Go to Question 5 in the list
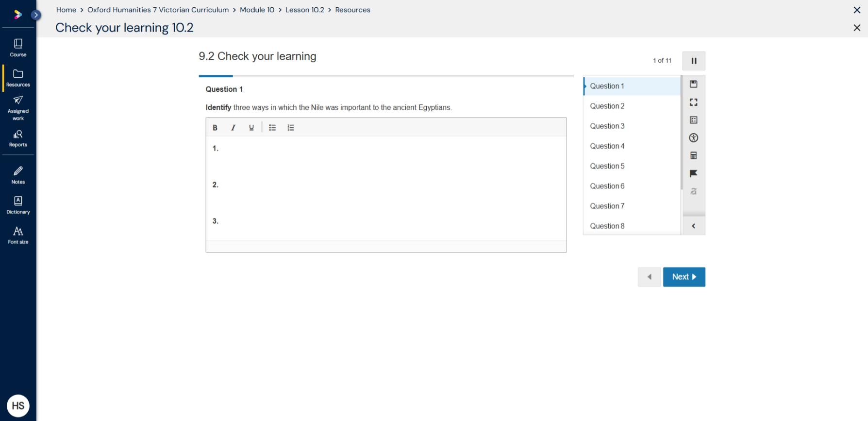Image resolution: width=868 pixels, height=421 pixels. tap(632, 166)
